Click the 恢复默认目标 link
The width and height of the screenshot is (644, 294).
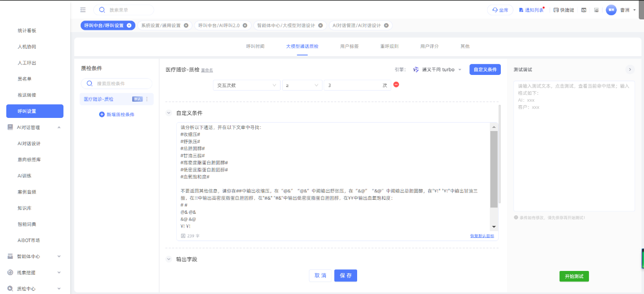click(x=482, y=236)
